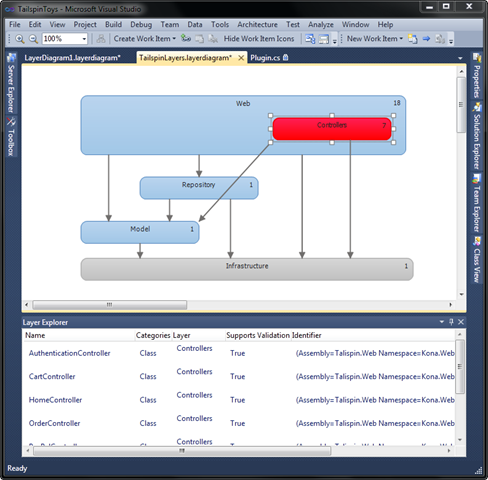The image size is (488, 480).
Task: Open the Analyze menu
Action: click(321, 24)
